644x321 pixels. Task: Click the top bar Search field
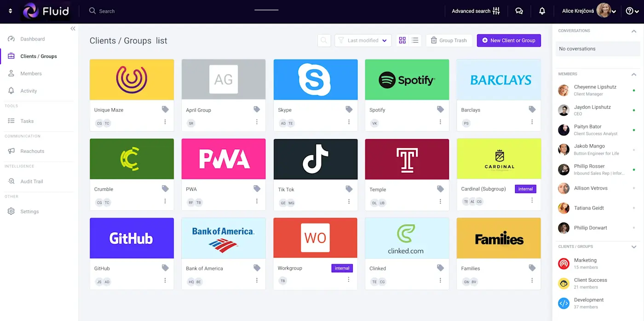(102, 11)
